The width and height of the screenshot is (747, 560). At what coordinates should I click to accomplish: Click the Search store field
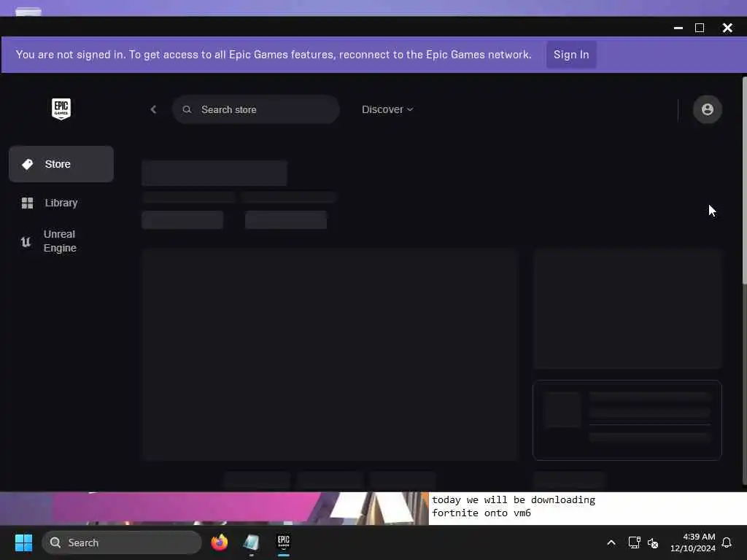click(256, 109)
